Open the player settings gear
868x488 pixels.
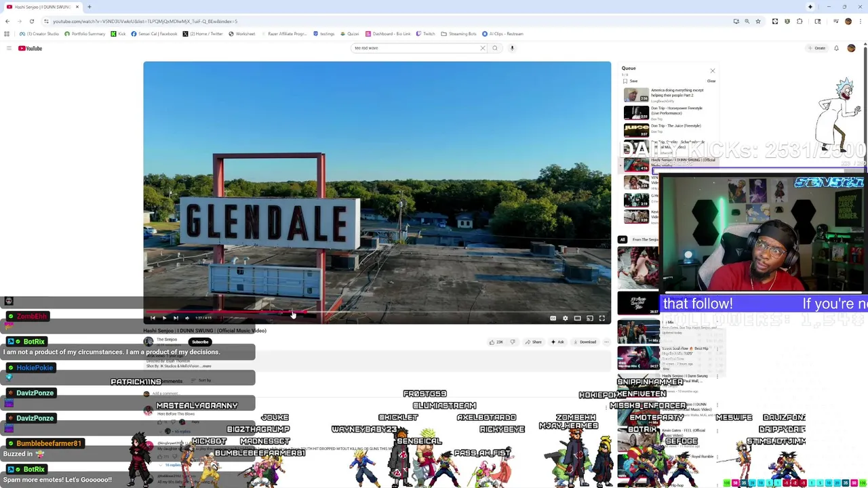[565, 318]
